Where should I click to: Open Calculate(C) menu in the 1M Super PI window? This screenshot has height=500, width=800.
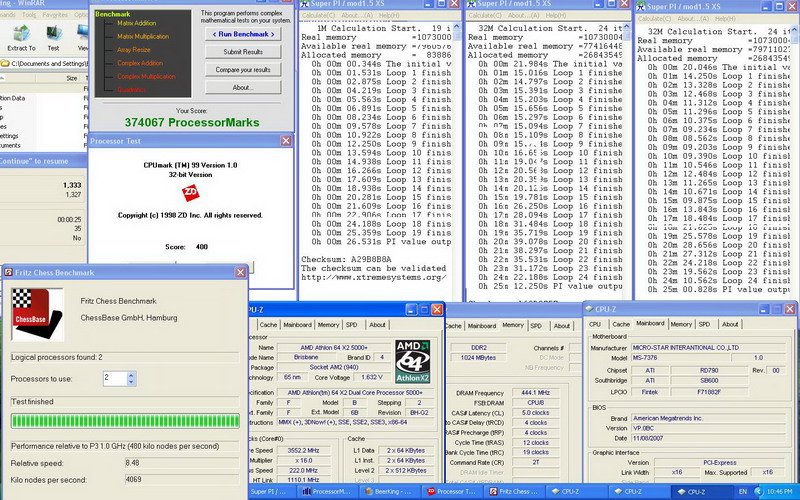318,15
